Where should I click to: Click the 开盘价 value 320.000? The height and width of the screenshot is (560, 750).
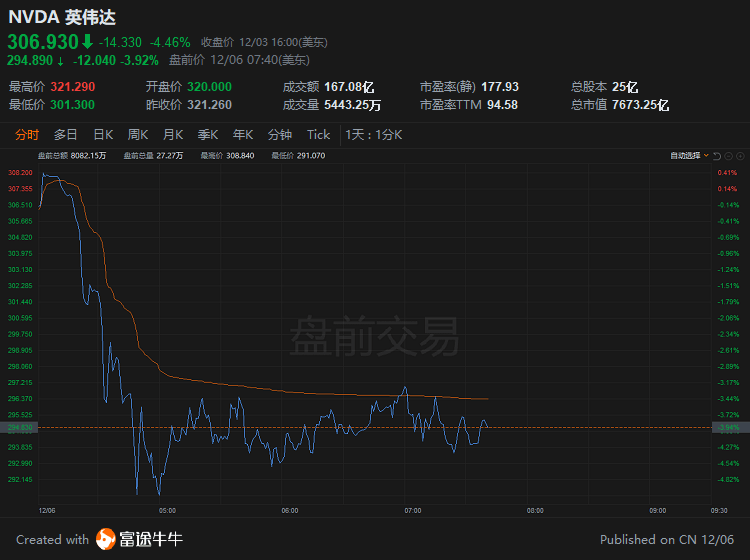pos(210,87)
